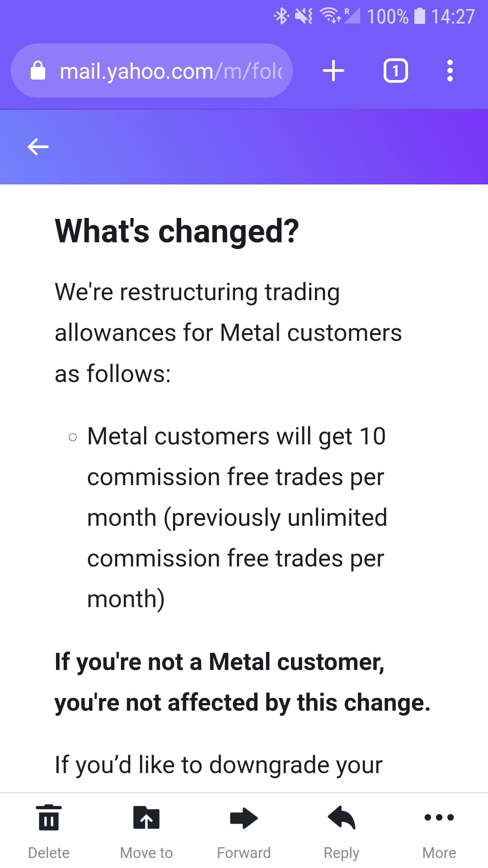Tap the Delete trash icon
Screen dimensions: 488x868
(x=49, y=817)
